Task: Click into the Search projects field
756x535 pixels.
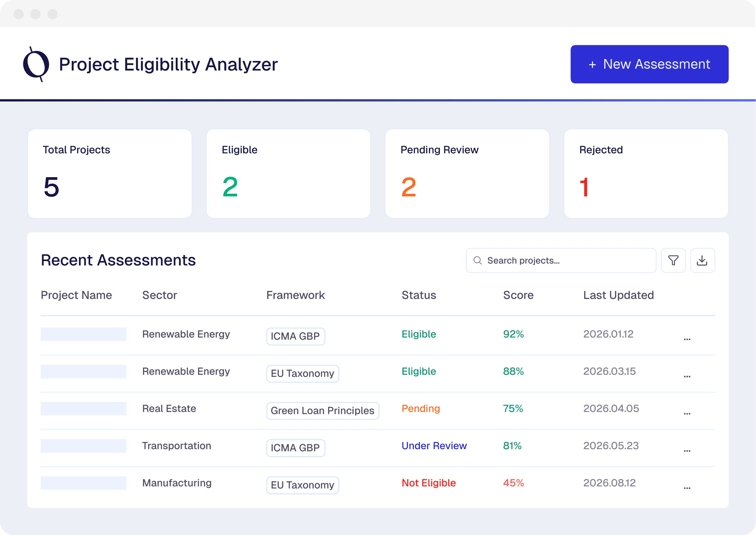Action: click(560, 260)
